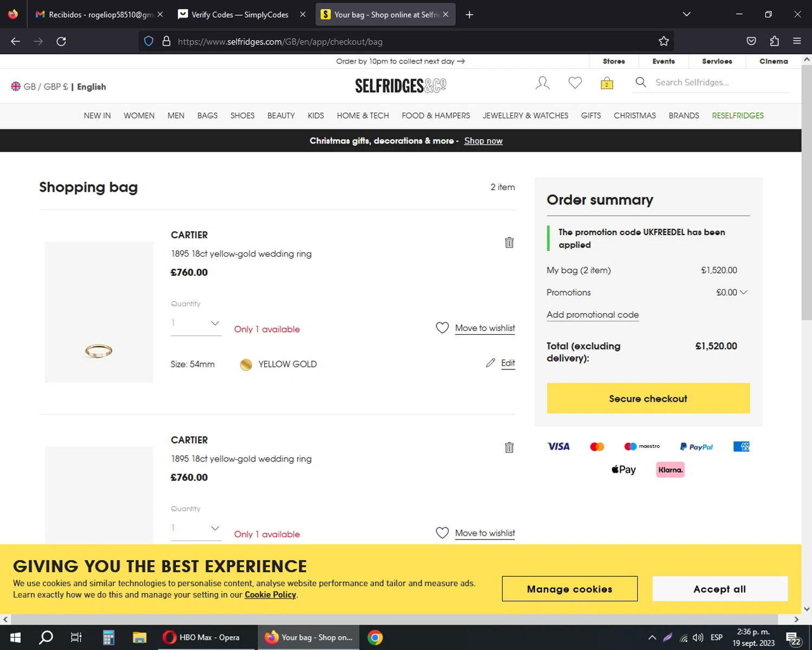Change GB / GBP £ region and language
The width and height of the screenshot is (812, 650).
click(58, 87)
